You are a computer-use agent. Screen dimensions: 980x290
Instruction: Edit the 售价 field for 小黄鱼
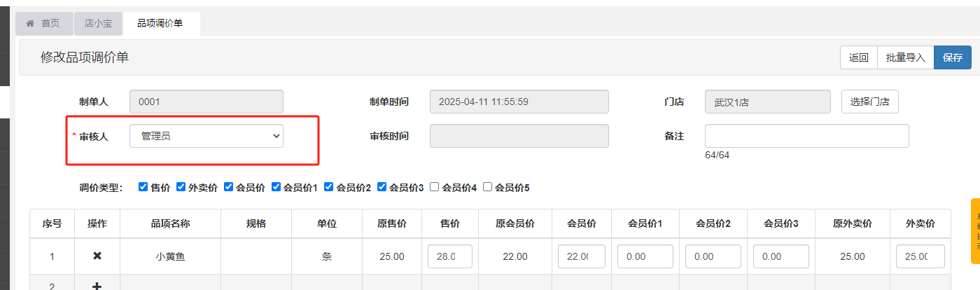pos(450,256)
